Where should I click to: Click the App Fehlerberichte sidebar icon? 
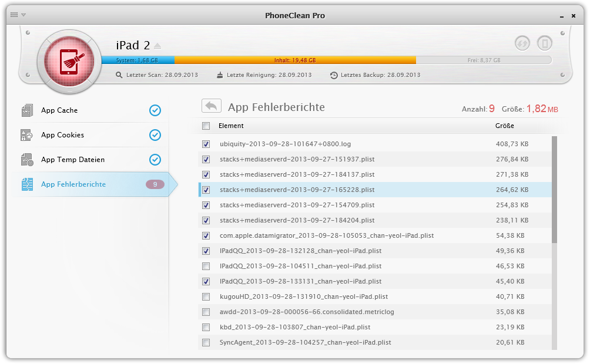click(27, 184)
